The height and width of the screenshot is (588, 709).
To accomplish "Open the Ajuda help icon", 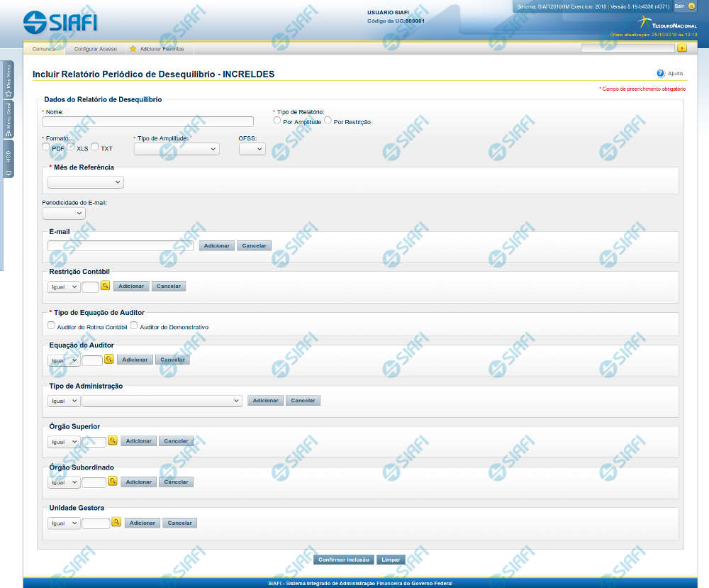I will coord(660,73).
